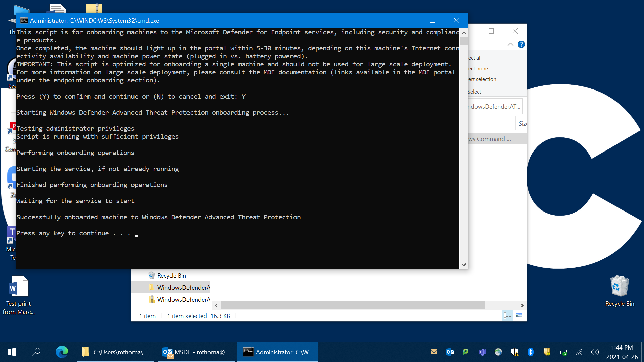This screenshot has height=362, width=644.
Task: Launch Microsoft Edge from the taskbar
Action: [x=62, y=352]
